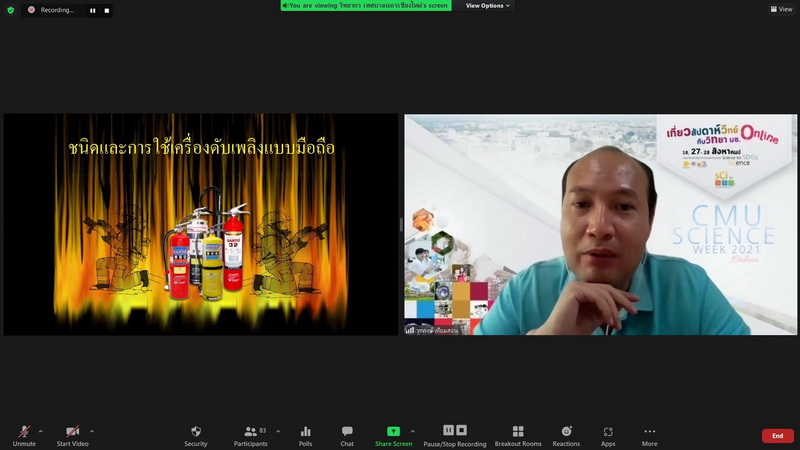Open the View Options menu
The image size is (800, 450).
[487, 6]
